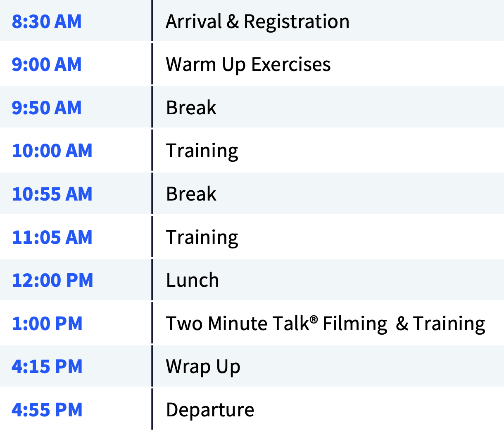Click the 10:55 AM time label
This screenshot has width=504, height=430.
[52, 194]
